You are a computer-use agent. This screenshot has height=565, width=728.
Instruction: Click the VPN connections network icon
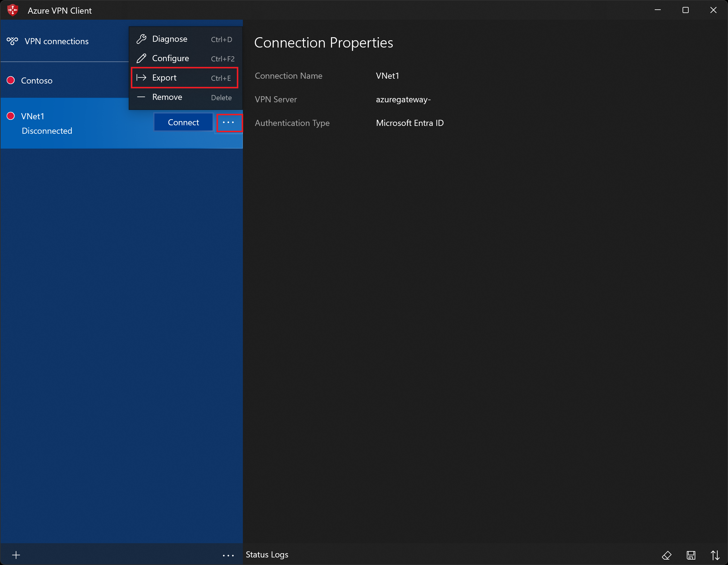coord(12,41)
